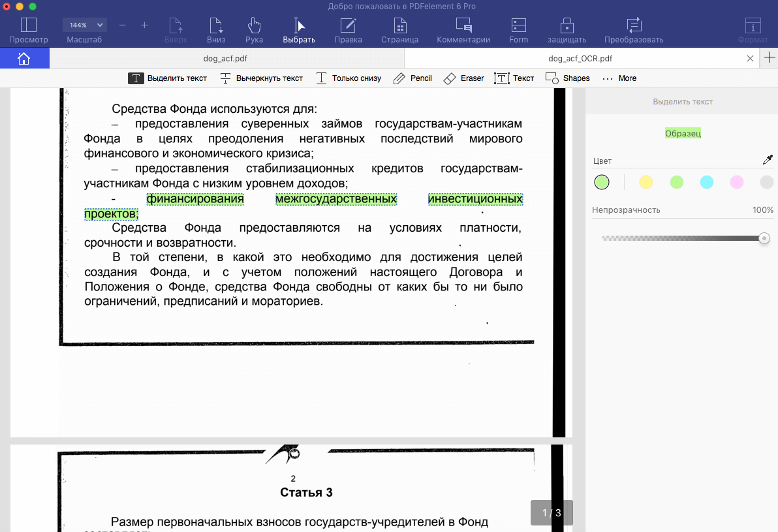Image resolution: width=778 pixels, height=532 pixels.
Task: Click highlighted word финансирования
Action: (x=195, y=199)
